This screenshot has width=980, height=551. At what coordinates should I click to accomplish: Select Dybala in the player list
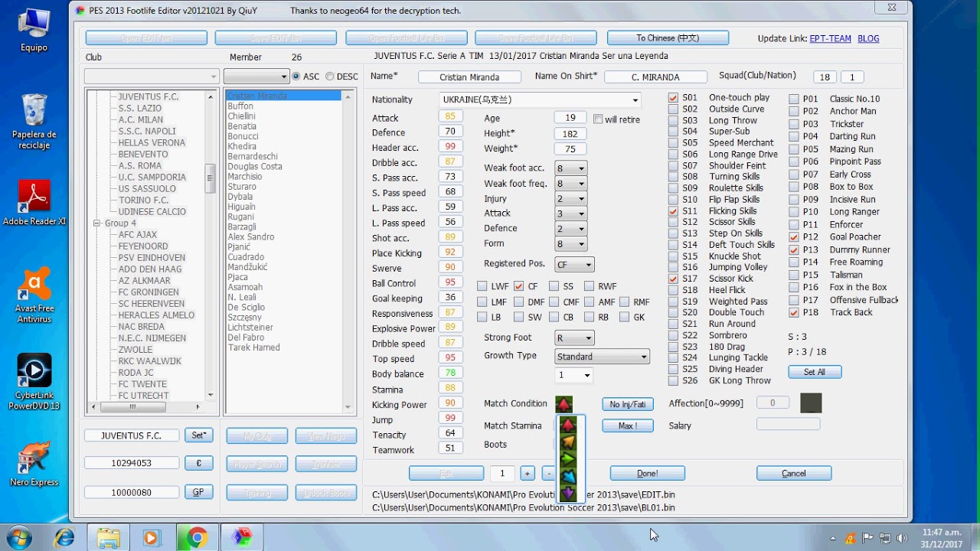coord(240,197)
